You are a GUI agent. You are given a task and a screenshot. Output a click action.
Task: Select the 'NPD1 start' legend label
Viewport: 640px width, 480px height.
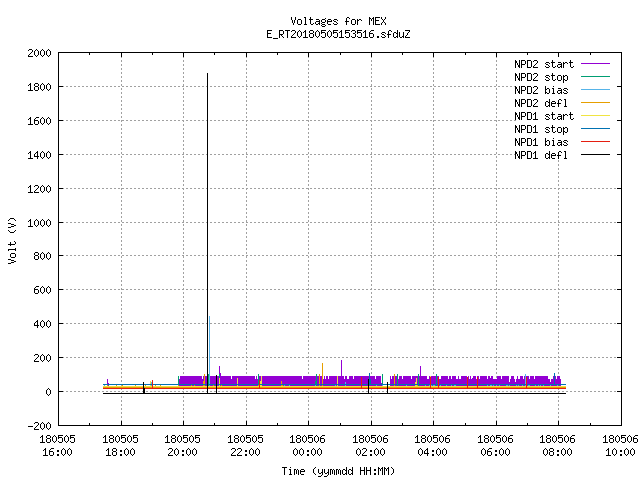544,116
